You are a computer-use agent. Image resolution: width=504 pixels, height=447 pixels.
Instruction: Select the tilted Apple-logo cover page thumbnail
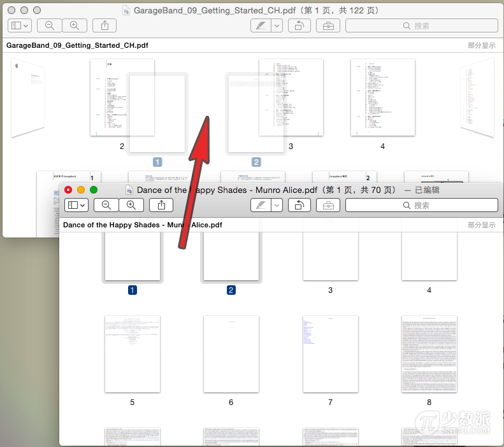click(x=27, y=97)
